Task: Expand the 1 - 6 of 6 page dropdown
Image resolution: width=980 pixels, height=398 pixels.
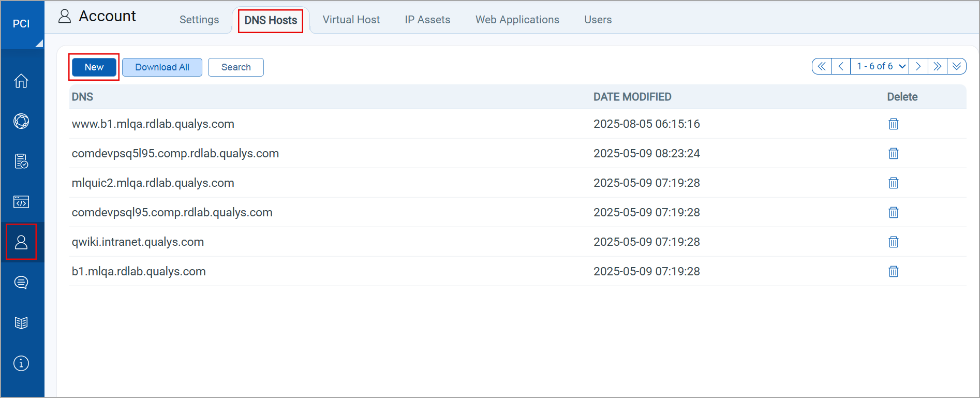Action: pos(880,66)
